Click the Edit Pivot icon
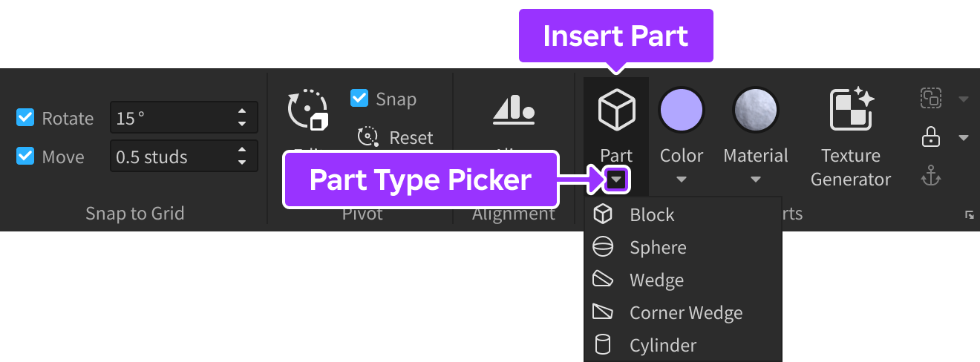The height and width of the screenshot is (362, 980). click(x=307, y=110)
